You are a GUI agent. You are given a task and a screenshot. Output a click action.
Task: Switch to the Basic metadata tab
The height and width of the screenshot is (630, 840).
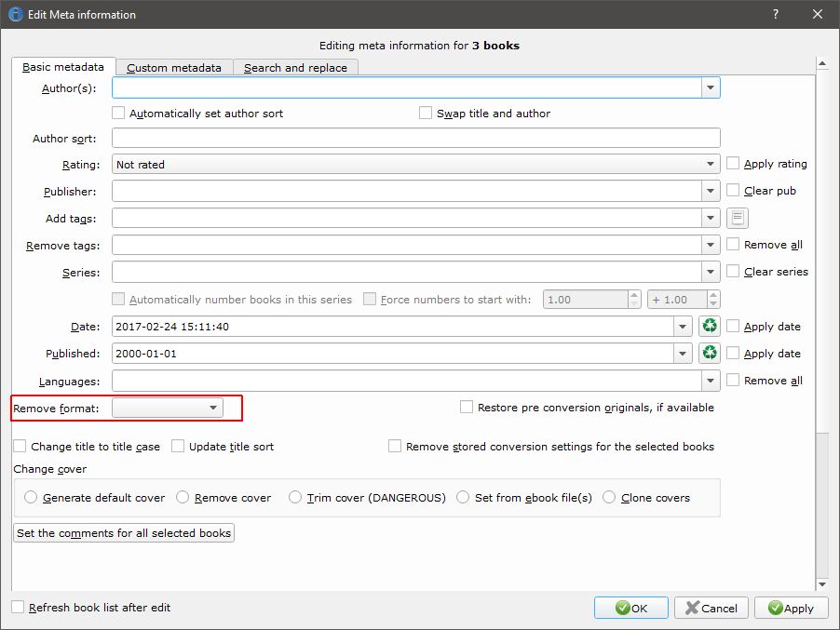(x=63, y=67)
